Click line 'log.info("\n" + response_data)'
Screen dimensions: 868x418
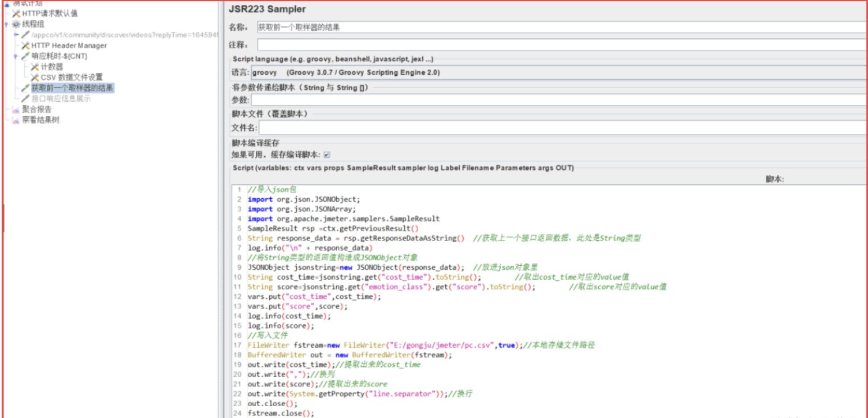310,248
